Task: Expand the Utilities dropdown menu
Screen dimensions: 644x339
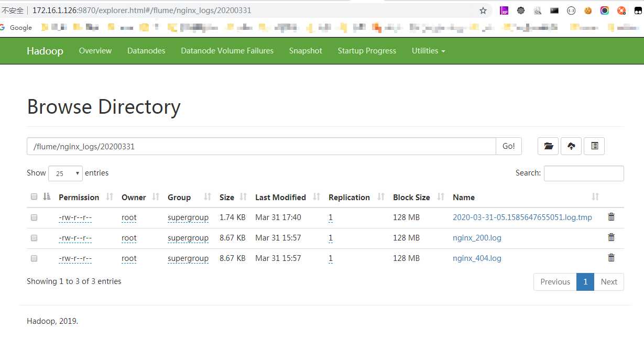Action: point(428,51)
